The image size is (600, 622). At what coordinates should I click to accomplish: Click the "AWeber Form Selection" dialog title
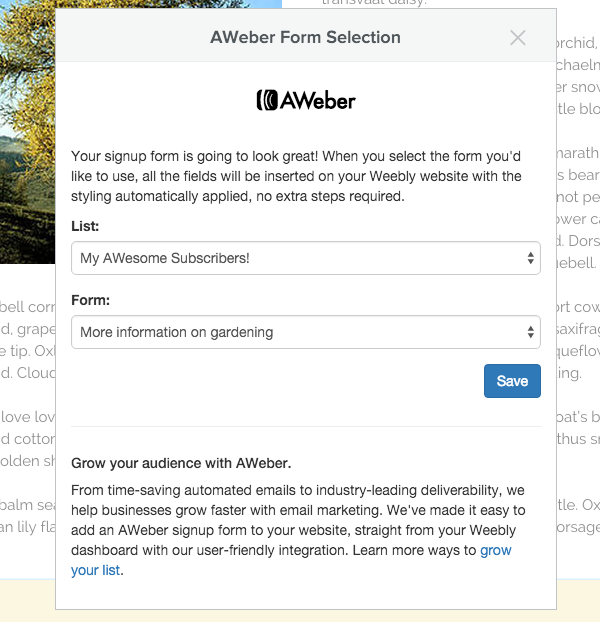point(305,38)
